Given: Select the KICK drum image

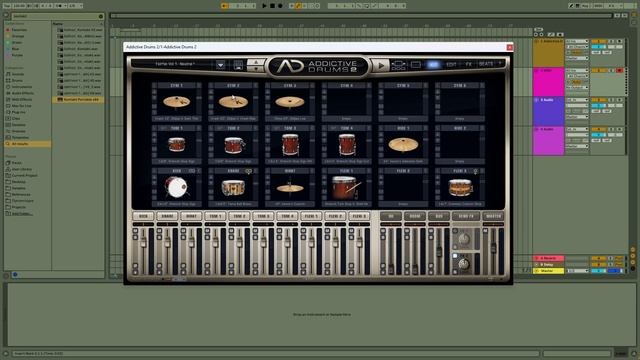Looking at the screenshot, I should coord(176,187).
